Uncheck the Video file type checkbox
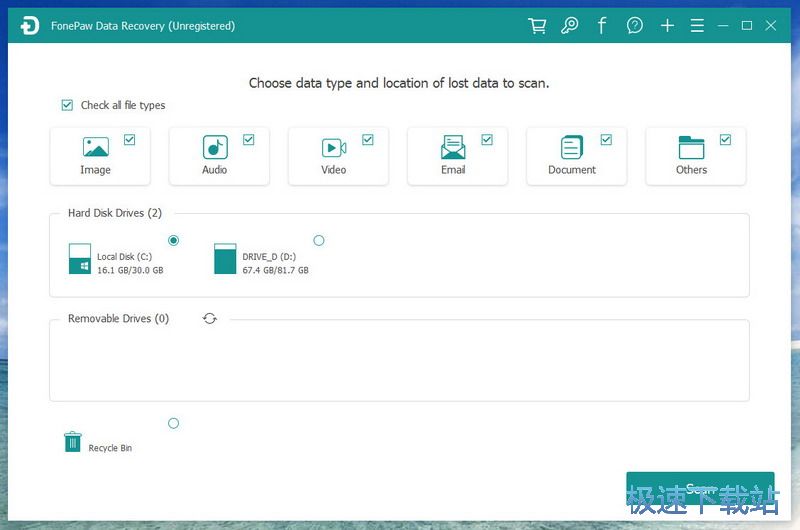The height and width of the screenshot is (530, 800). [x=368, y=140]
